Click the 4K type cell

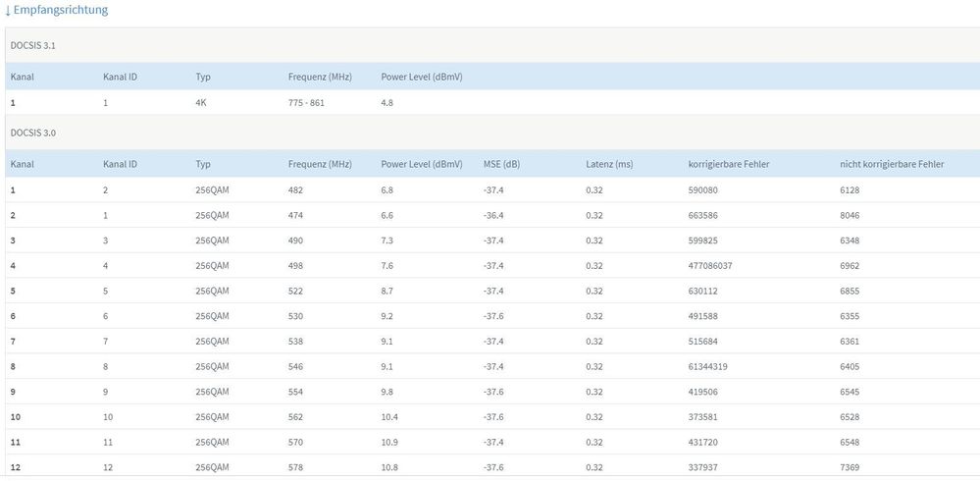click(x=201, y=102)
